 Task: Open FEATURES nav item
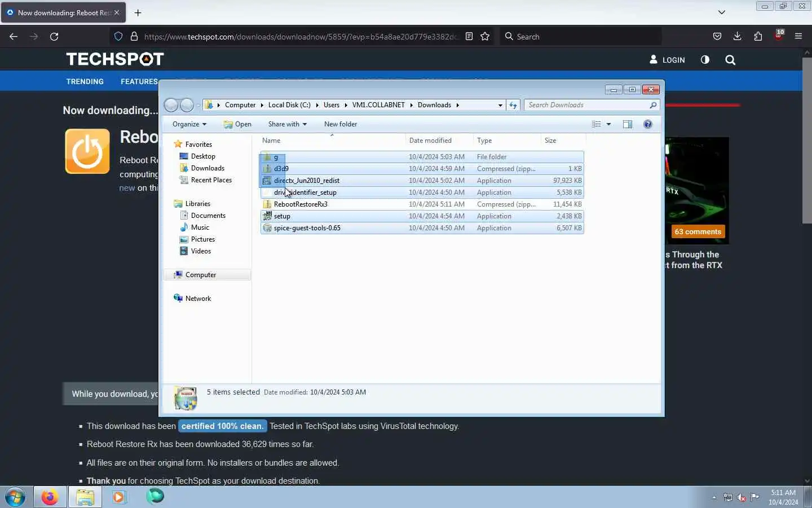tap(139, 81)
